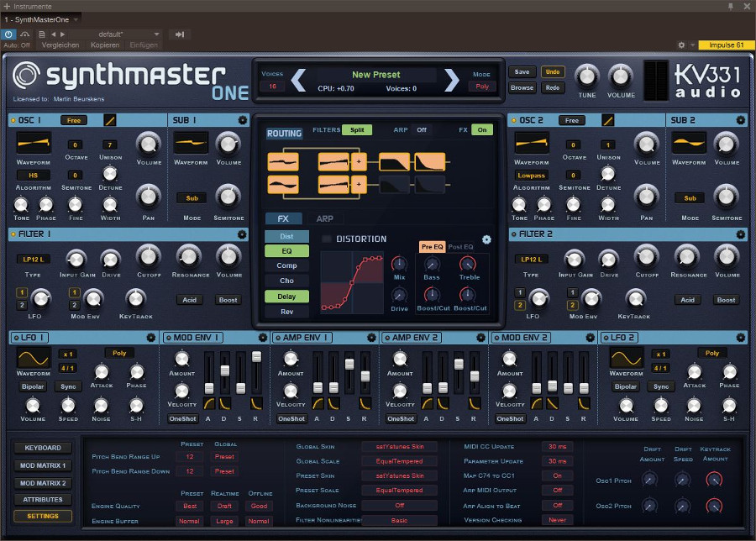Viewport: 756px width, 541px height.
Task: Toggle the FX On switch in routing
Action: [482, 129]
